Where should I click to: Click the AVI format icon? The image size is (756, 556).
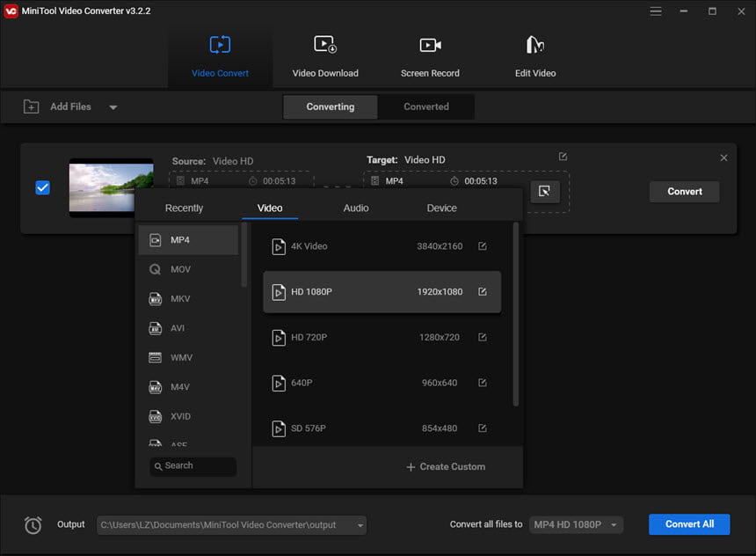click(155, 328)
